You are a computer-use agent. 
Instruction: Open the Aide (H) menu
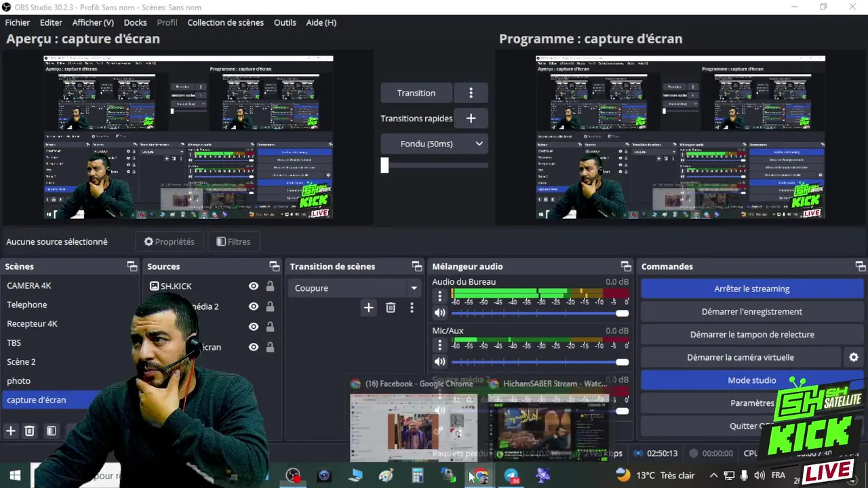point(321,22)
